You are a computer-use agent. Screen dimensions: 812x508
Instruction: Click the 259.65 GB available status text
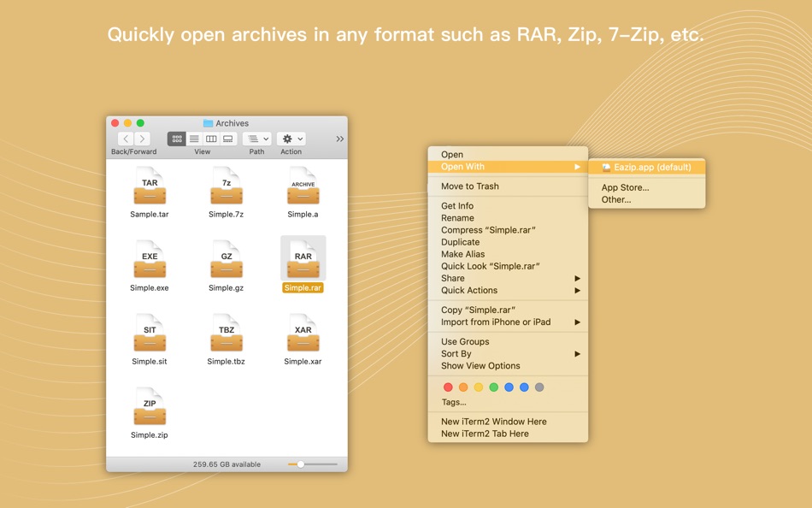click(x=227, y=464)
